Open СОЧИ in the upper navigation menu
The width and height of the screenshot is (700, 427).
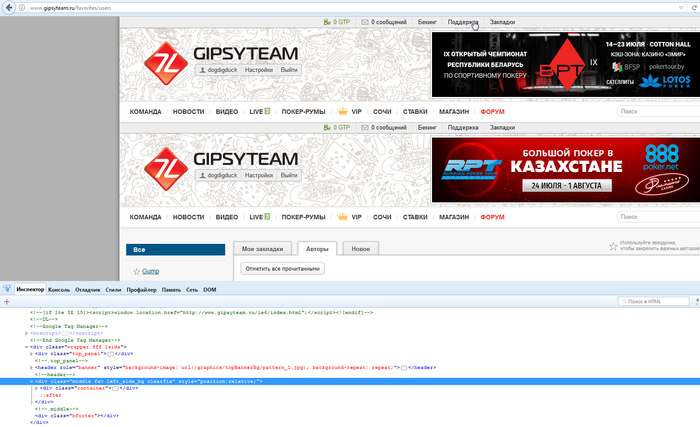pos(382,112)
